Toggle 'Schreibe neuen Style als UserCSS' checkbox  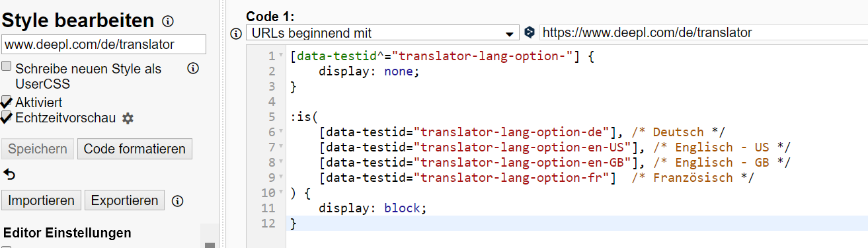(x=7, y=67)
